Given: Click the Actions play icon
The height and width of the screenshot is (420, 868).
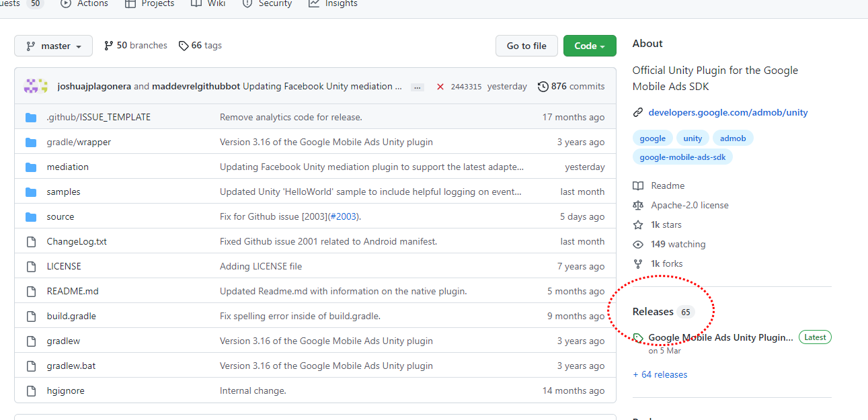Looking at the screenshot, I should pyautogui.click(x=65, y=3).
